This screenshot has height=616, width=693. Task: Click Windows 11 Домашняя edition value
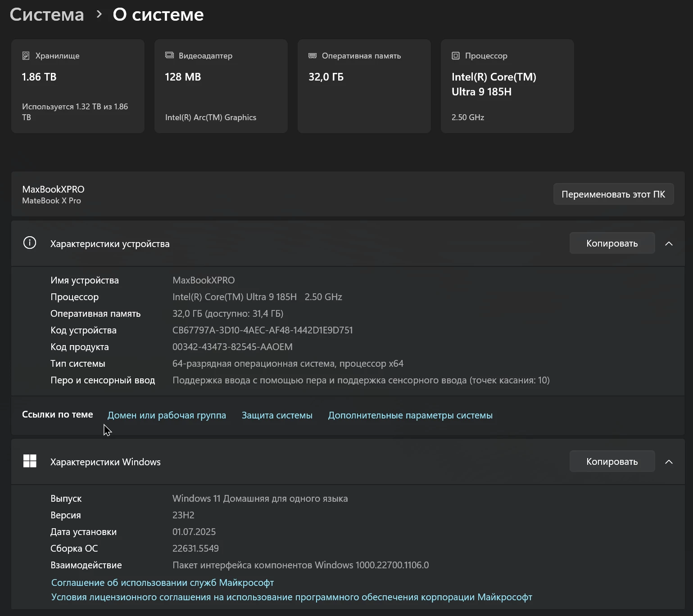[260, 499]
